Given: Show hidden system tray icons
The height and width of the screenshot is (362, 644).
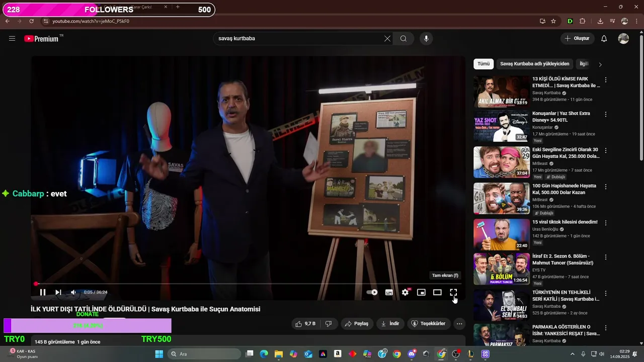Looking at the screenshot, I should coord(572,354).
